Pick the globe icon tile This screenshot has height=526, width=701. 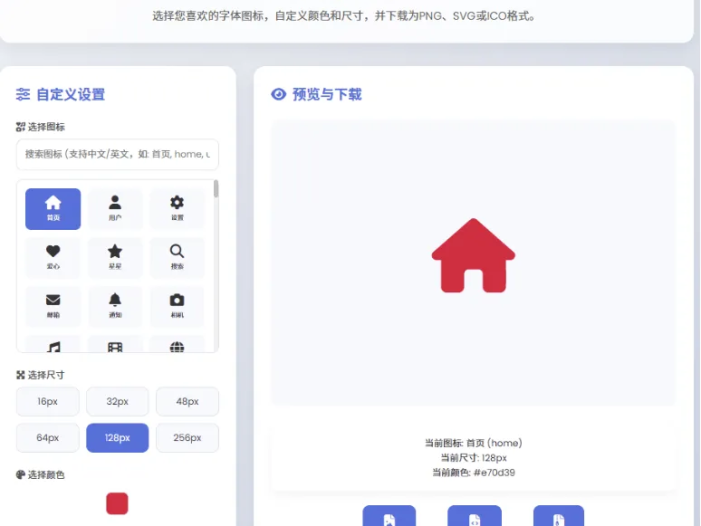(x=177, y=344)
